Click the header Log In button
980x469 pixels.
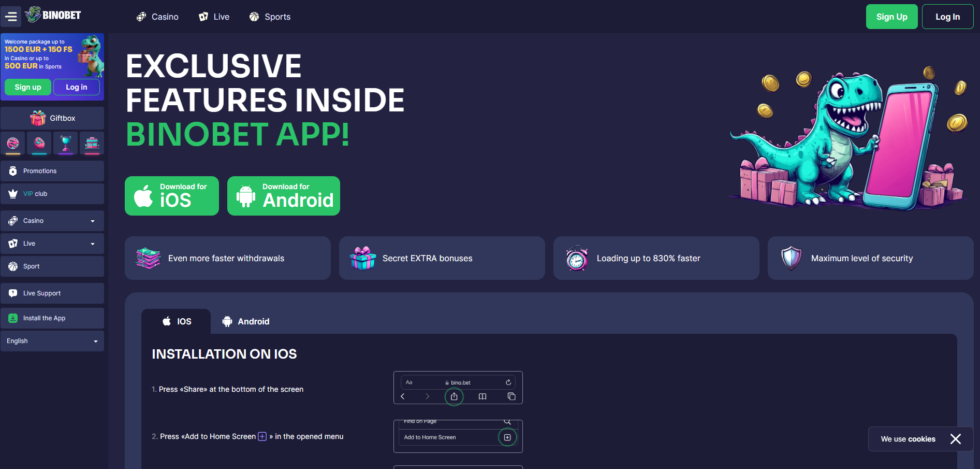click(x=947, y=17)
